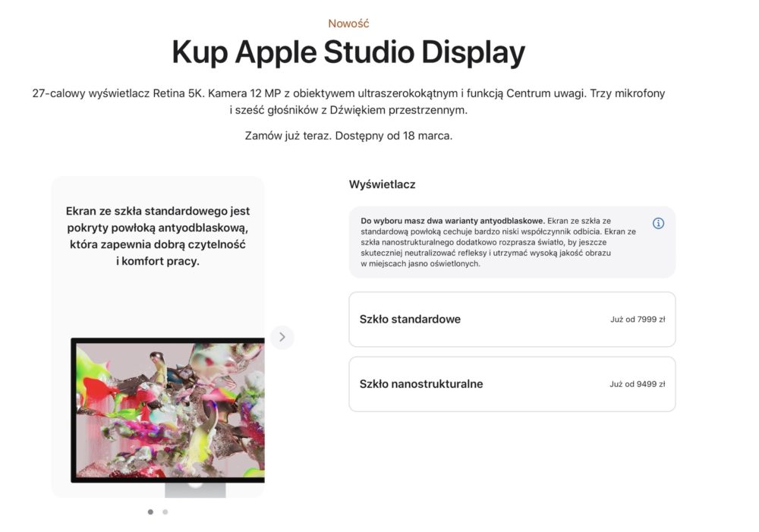The height and width of the screenshot is (532, 759).
Task: Click the "27-calowy wyświetlacz Retina 5K" description
Action: pos(348,101)
